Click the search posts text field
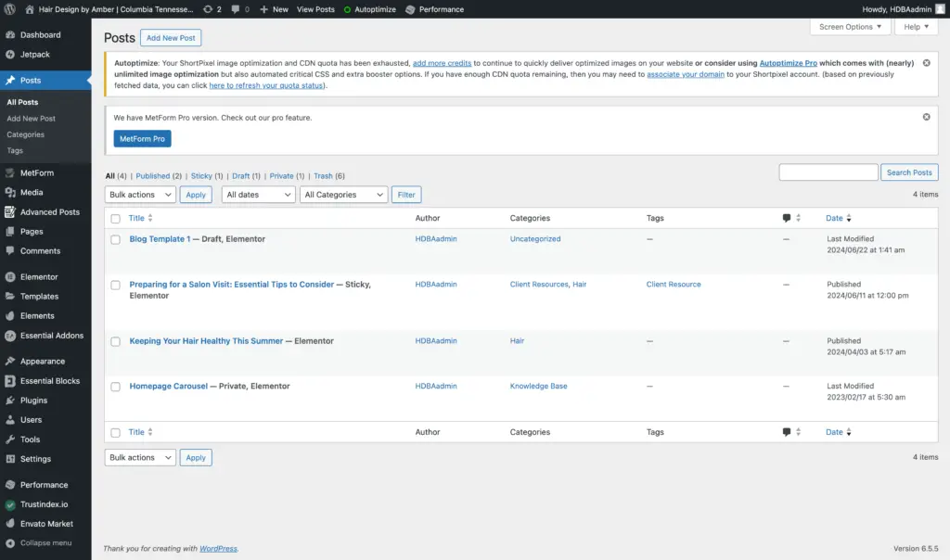The image size is (950, 560). coord(828,172)
